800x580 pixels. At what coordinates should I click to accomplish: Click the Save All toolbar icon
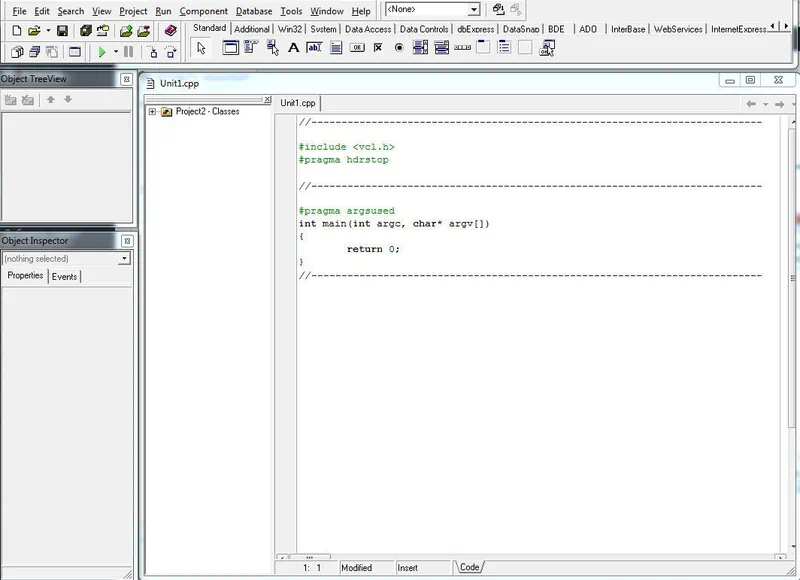[86, 31]
